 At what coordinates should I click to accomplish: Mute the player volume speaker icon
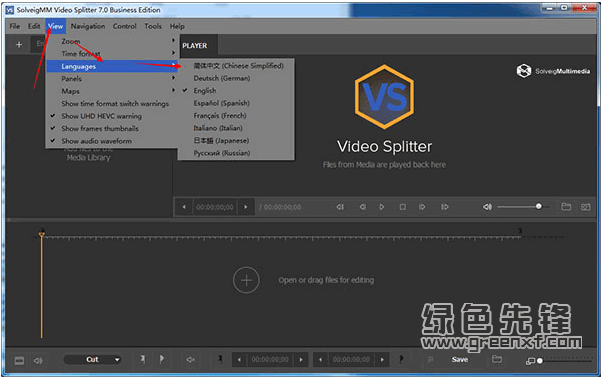pyautogui.click(x=487, y=207)
